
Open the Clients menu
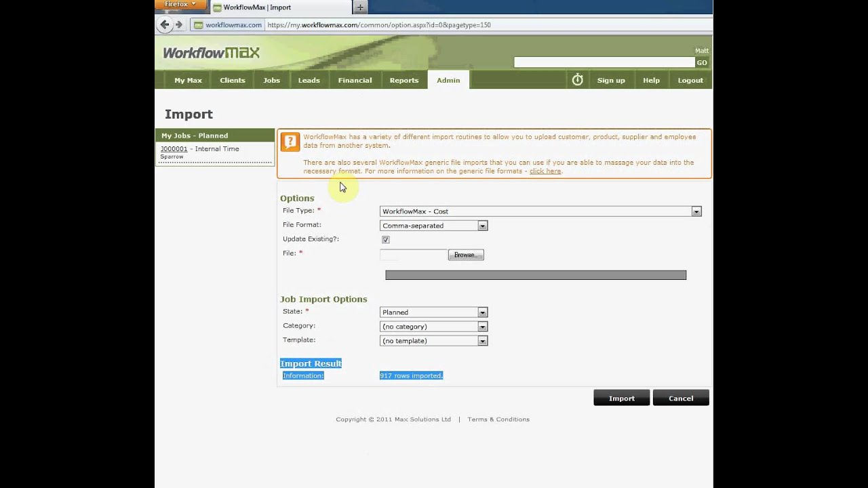coord(232,80)
